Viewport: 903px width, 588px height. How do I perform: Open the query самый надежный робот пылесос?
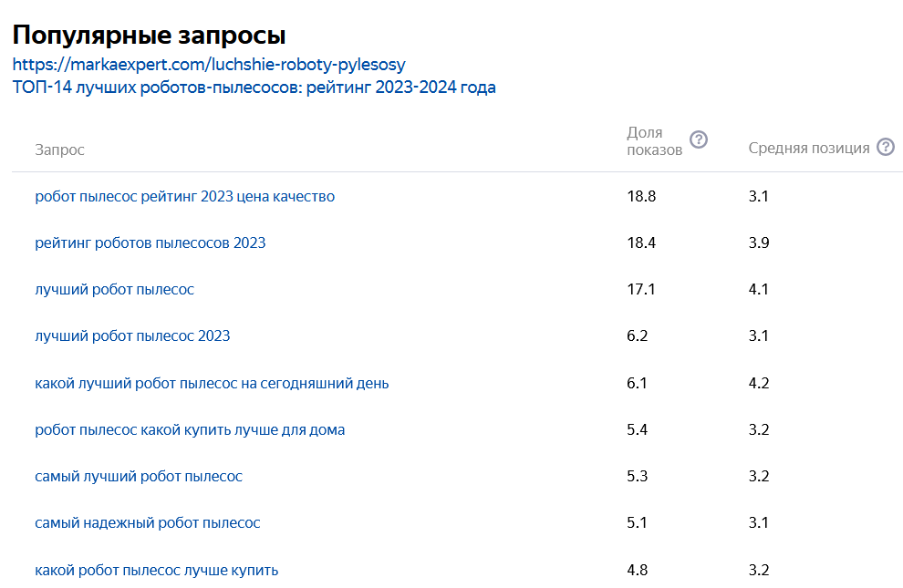tap(148, 523)
